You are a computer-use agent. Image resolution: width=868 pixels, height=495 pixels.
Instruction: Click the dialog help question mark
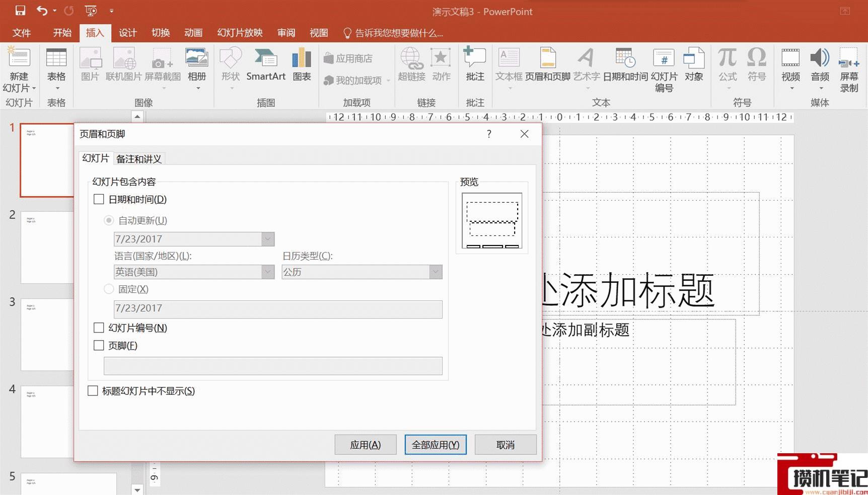click(489, 134)
